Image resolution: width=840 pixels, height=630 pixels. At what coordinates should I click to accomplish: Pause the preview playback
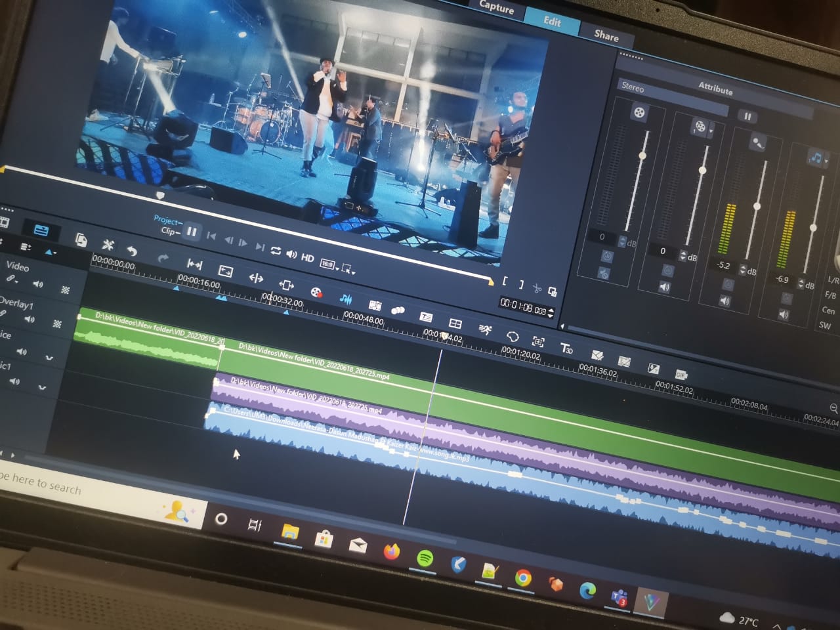click(192, 231)
